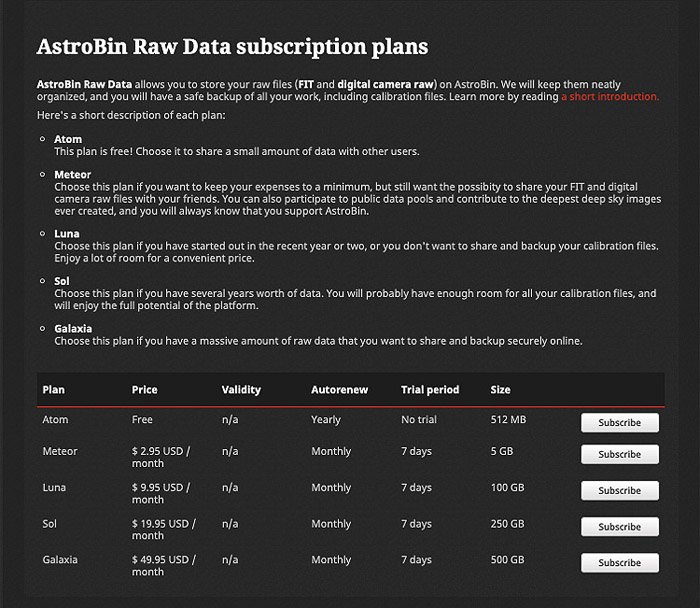Click the Autorenew column header
This screenshot has width=700, height=608.
[337, 389]
